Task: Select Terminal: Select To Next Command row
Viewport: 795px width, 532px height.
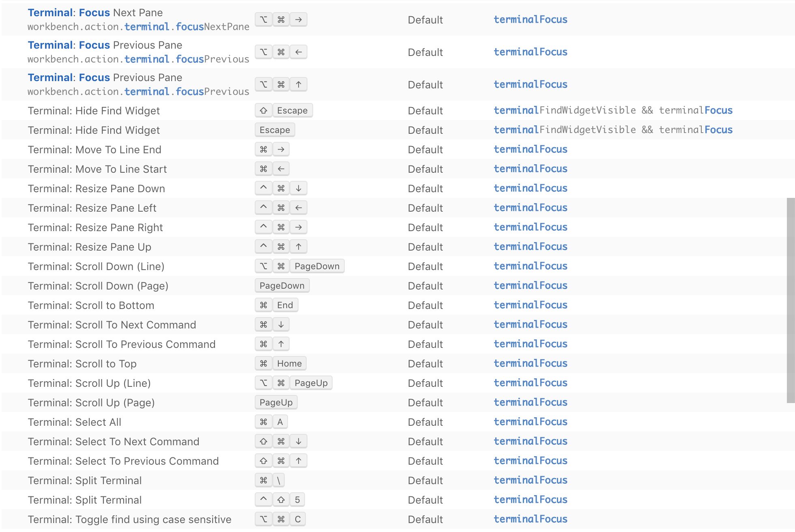Action: click(114, 442)
